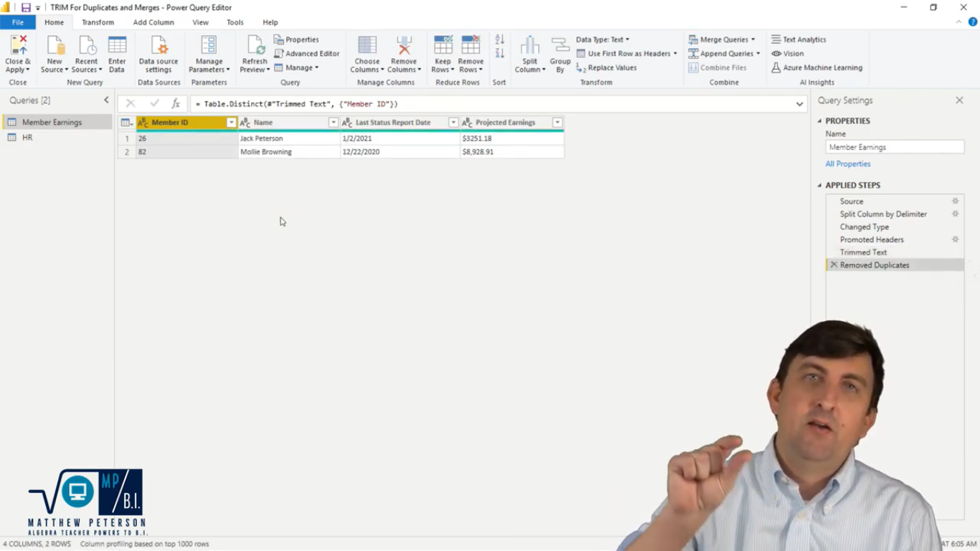Open the Help question mark icon
980x551 pixels.
(x=973, y=22)
